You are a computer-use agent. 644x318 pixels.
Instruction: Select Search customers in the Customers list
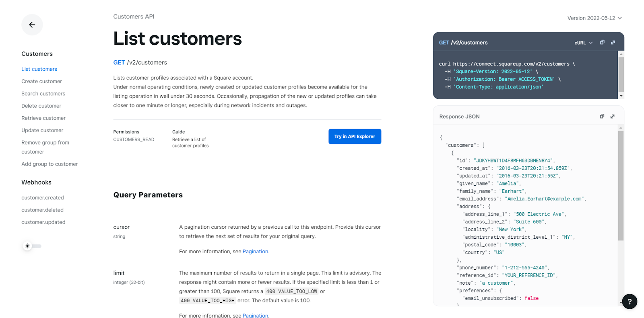[43, 93]
